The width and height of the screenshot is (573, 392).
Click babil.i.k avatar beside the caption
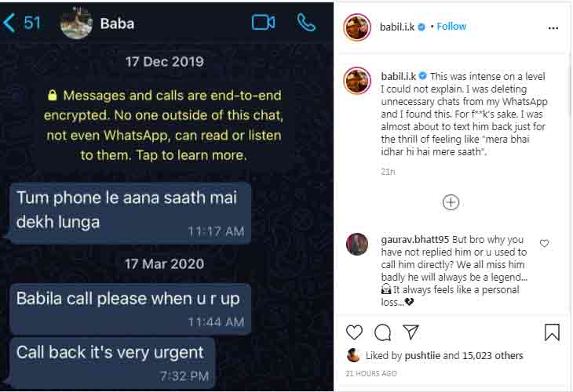(357, 80)
